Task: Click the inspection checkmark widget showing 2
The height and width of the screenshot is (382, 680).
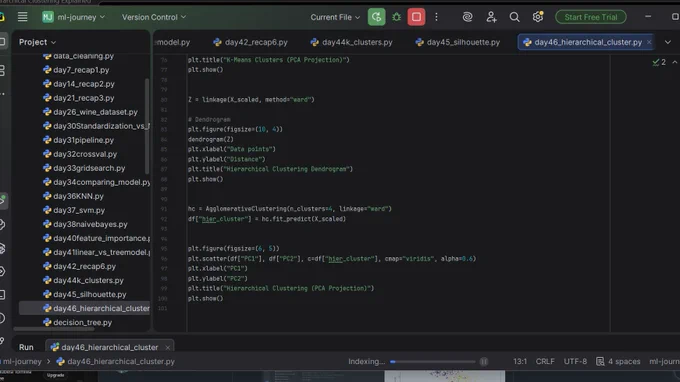Action: click(659, 62)
